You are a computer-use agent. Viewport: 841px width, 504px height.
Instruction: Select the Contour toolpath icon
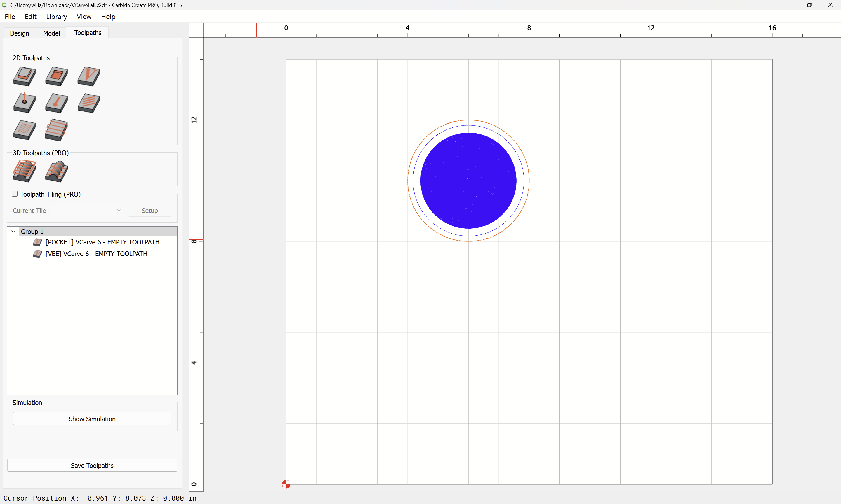point(25,76)
